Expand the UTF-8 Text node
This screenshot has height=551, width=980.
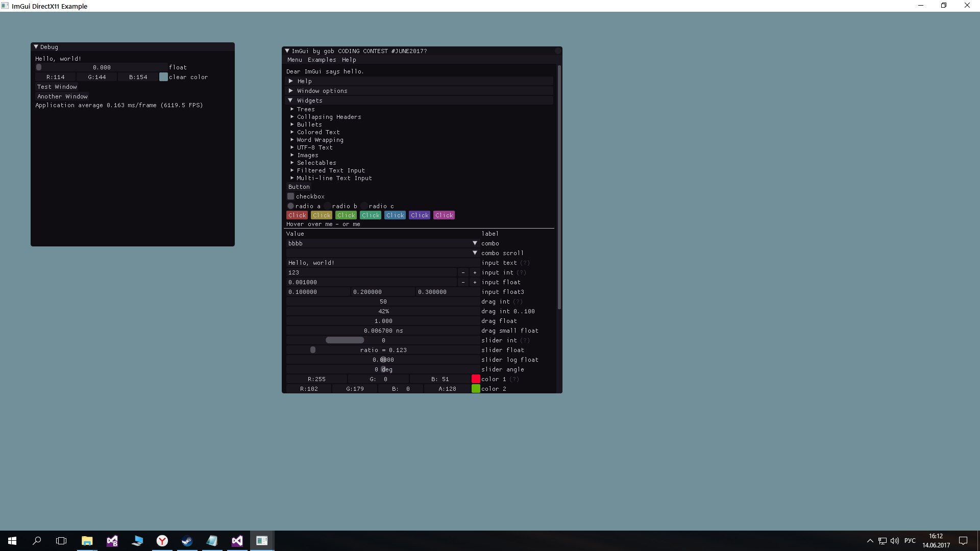pos(311,147)
